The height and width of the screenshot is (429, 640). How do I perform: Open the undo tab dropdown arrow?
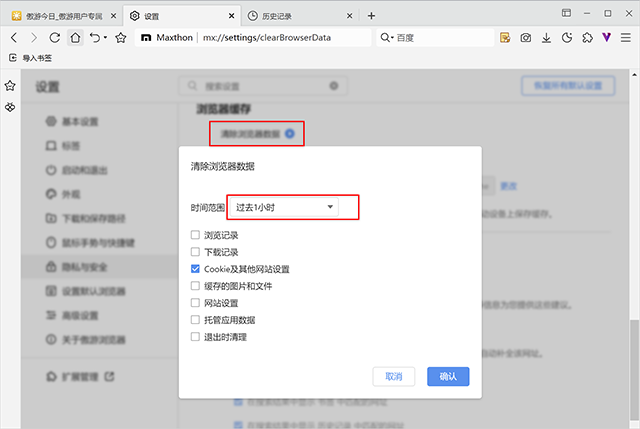click(x=105, y=38)
